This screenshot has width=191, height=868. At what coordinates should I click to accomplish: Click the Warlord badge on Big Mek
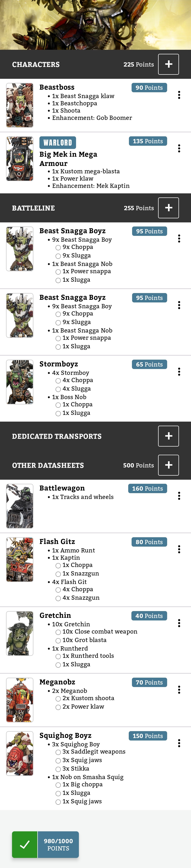click(x=57, y=143)
